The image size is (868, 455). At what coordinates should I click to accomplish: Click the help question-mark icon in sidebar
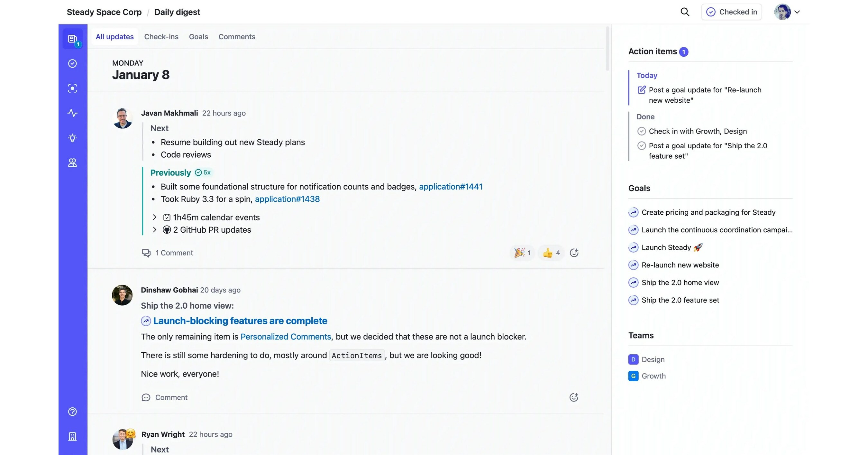pos(72,412)
